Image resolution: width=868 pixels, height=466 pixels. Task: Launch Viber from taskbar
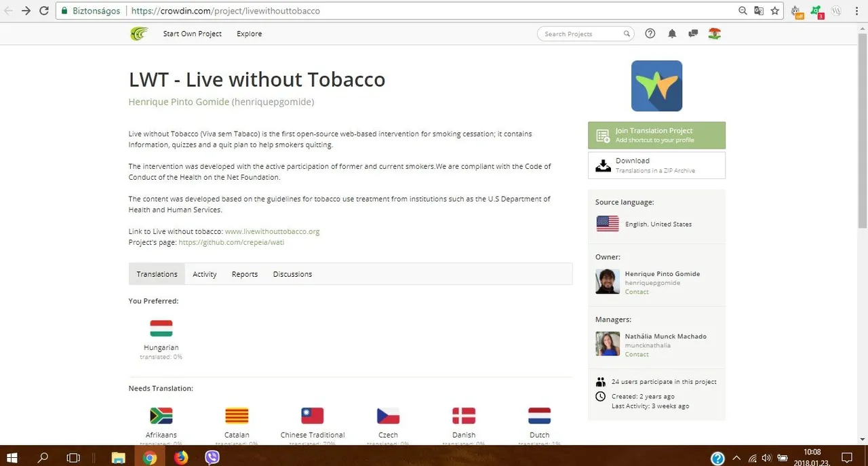[212, 458]
